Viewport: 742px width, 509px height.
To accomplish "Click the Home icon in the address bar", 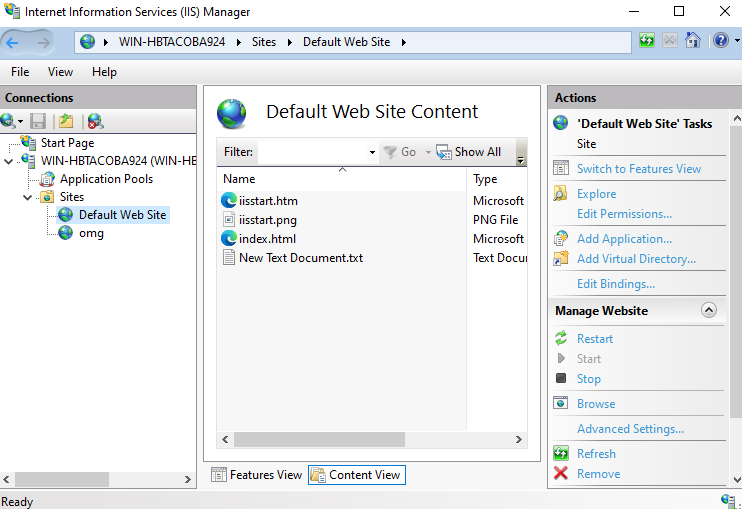I will tap(693, 40).
